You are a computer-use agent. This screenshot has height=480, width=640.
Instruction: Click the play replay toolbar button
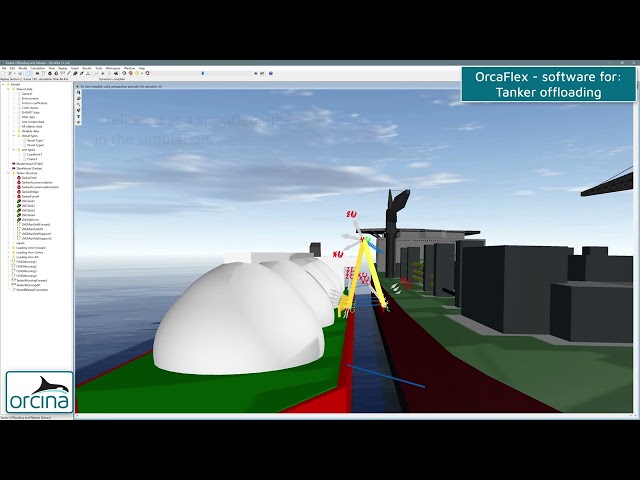coord(103,73)
